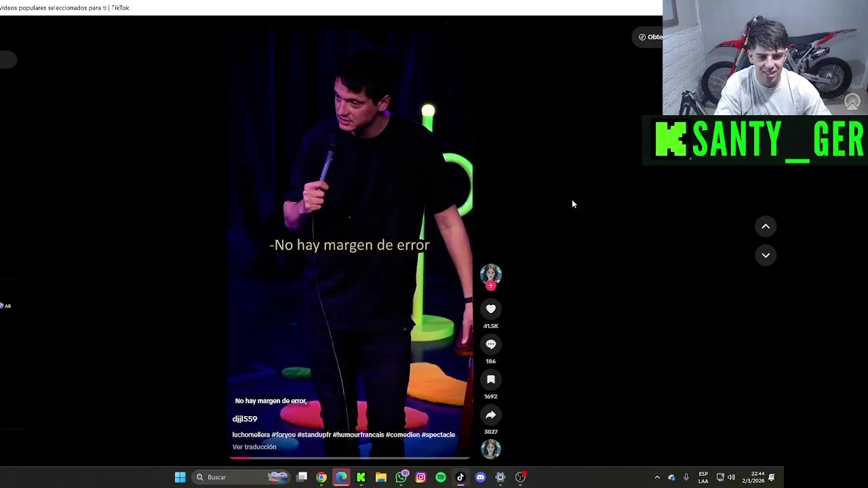
Task: Open the comments via the speech bubble icon
Action: click(491, 344)
